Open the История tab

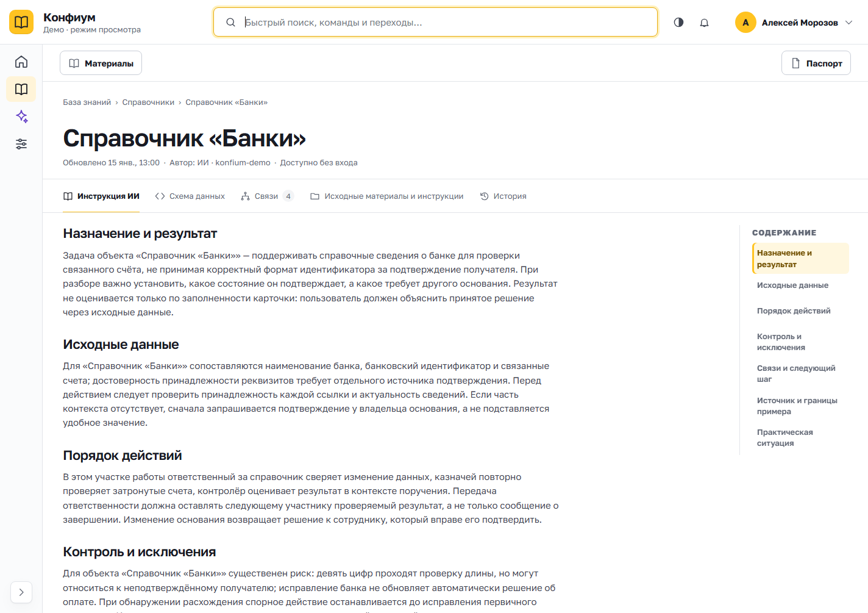[x=503, y=196]
